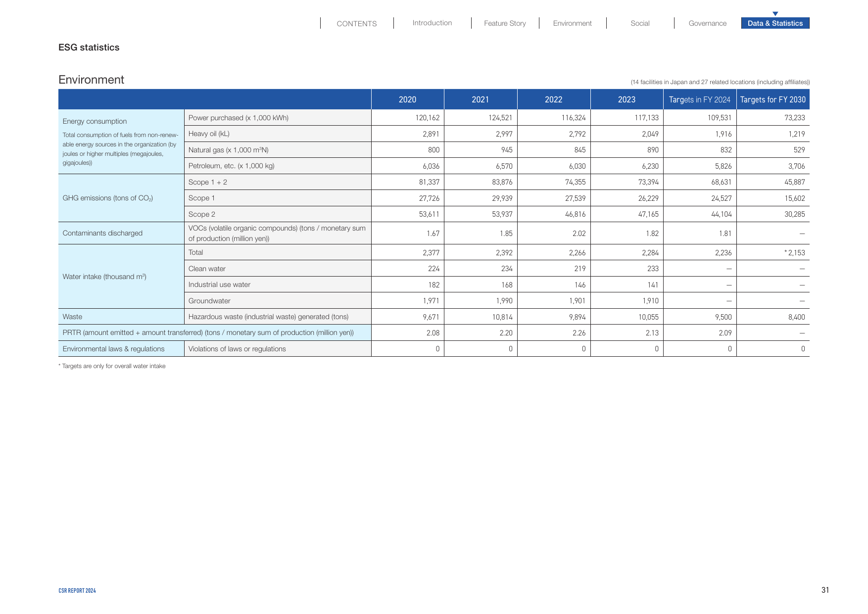Click the Hazardous waste generated row label
This screenshot has height=614, width=868.
coord(268,317)
